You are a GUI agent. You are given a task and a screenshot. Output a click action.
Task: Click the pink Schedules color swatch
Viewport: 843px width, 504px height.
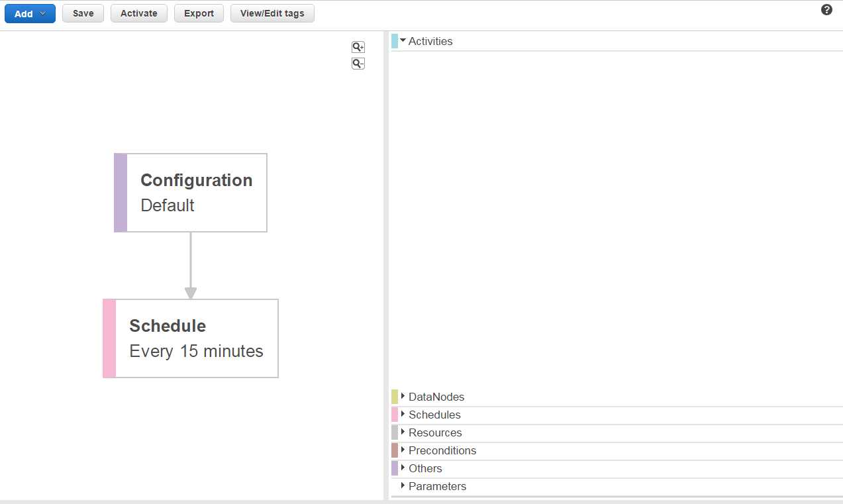click(x=395, y=415)
